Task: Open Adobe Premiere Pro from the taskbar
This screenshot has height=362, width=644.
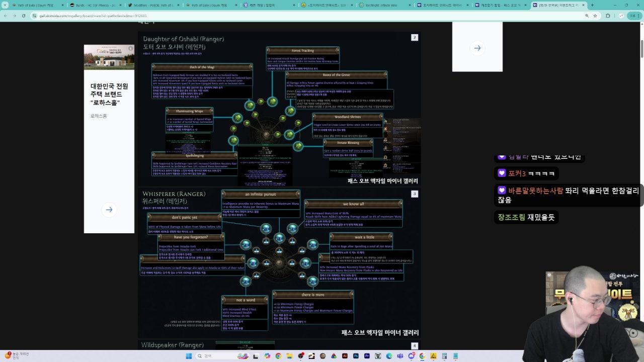Action: pos(367,356)
